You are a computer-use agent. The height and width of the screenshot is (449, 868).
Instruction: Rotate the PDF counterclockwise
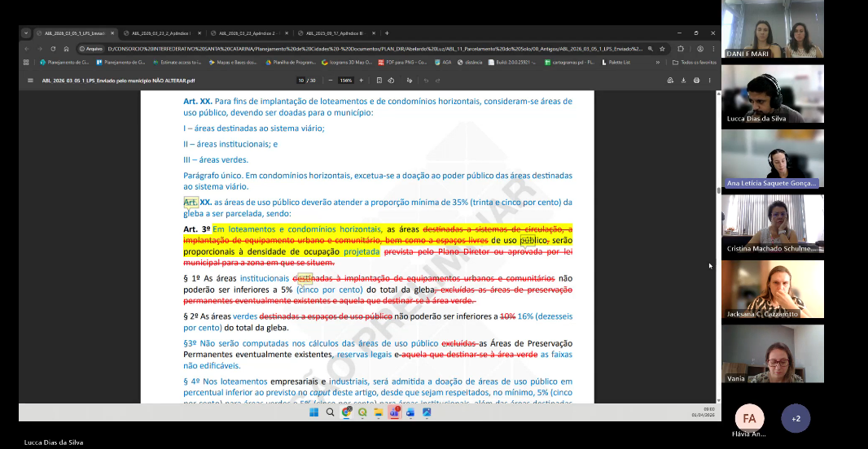pos(392,81)
